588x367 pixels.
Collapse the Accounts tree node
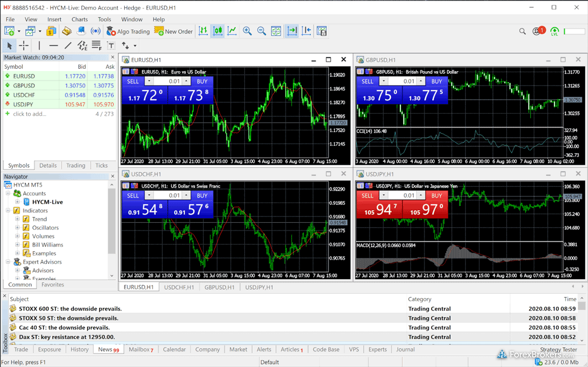click(8, 193)
